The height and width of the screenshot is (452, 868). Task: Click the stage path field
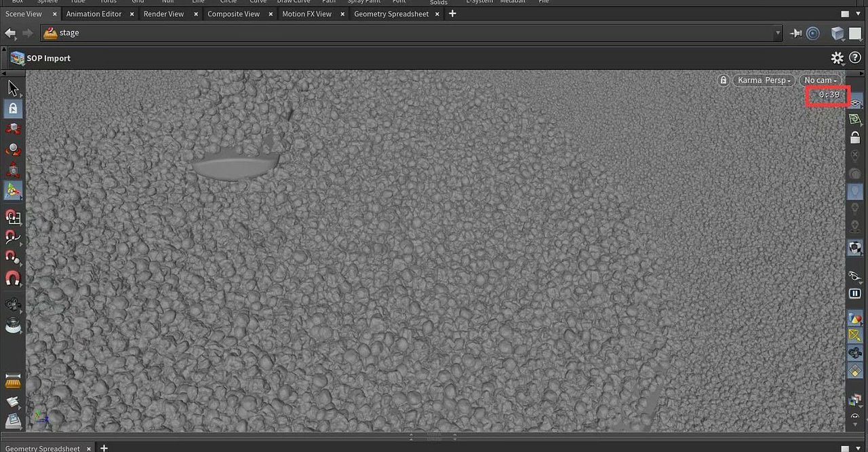tap(411, 33)
